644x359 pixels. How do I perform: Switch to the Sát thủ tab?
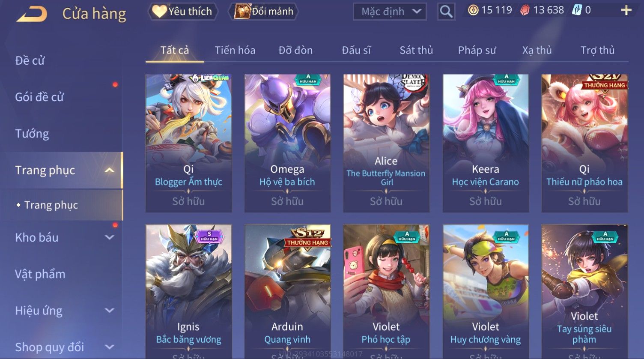(416, 50)
